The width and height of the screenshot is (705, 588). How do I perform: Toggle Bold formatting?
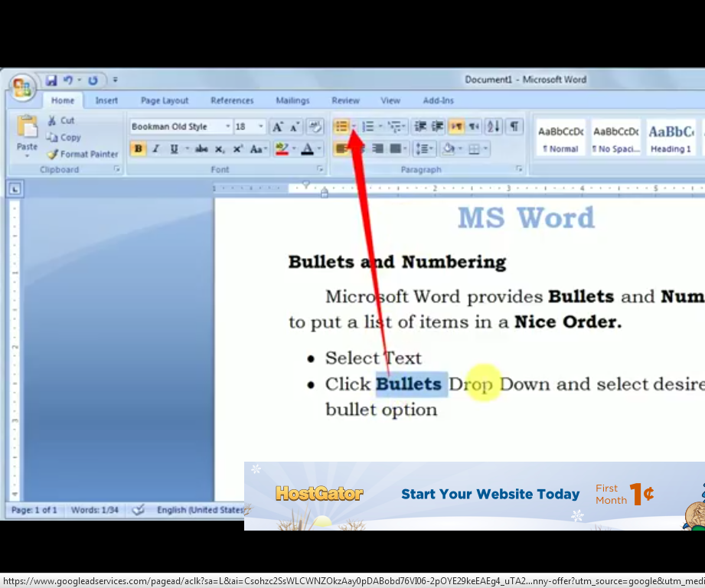(x=139, y=149)
